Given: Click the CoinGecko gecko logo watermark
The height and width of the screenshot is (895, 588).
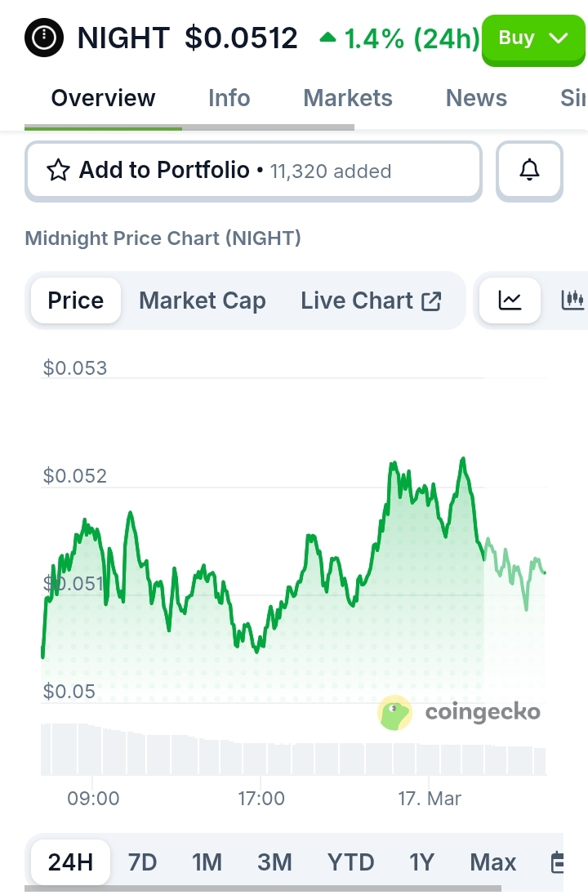Looking at the screenshot, I should pyautogui.click(x=395, y=713).
